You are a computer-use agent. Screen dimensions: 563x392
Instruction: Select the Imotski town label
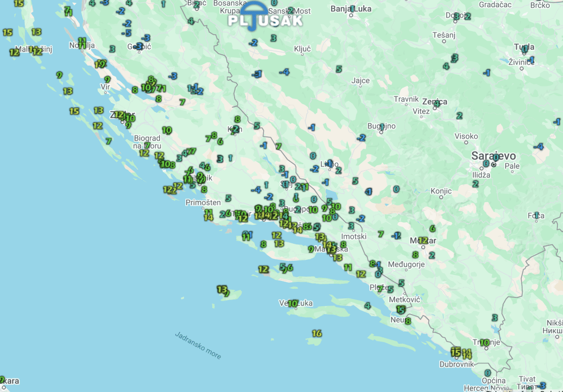(x=353, y=236)
